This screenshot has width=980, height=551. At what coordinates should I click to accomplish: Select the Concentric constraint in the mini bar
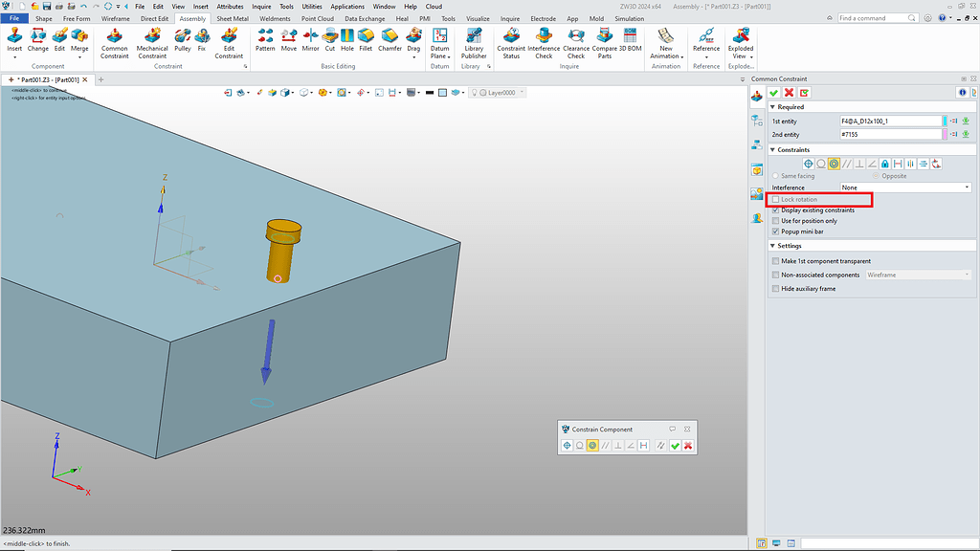pyautogui.click(x=591, y=446)
